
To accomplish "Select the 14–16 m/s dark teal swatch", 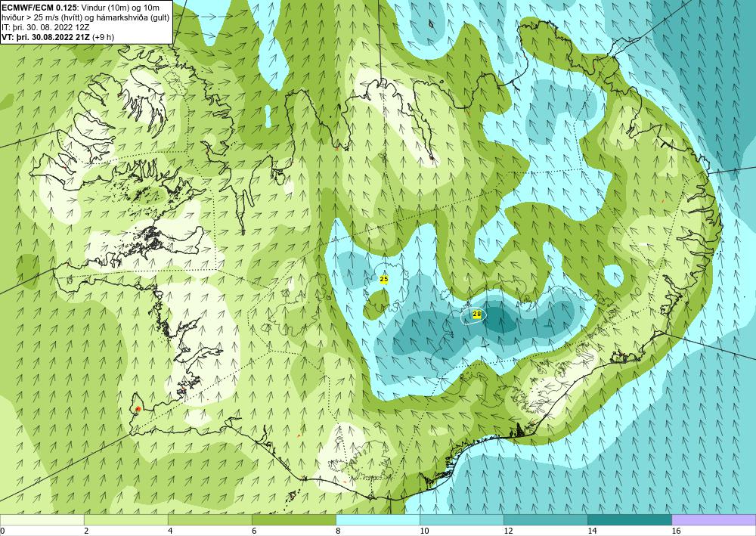I will (x=629, y=519).
